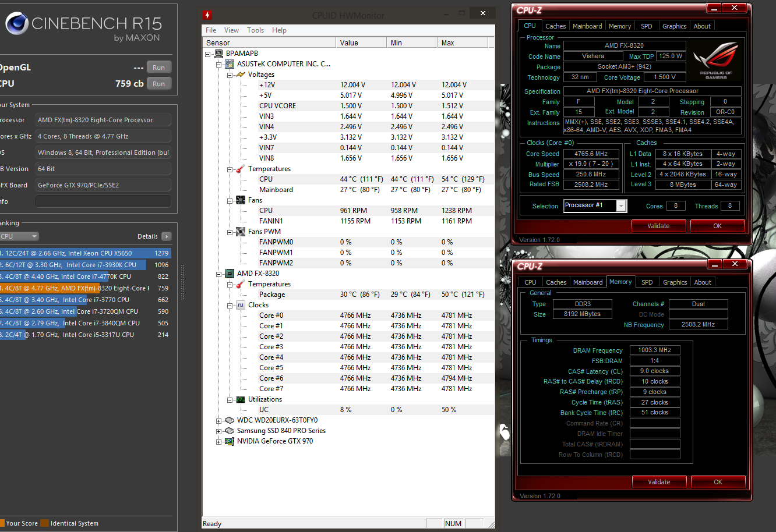Click the arrow icon next to Details in Cinebench
776x532 pixels.
point(167,236)
